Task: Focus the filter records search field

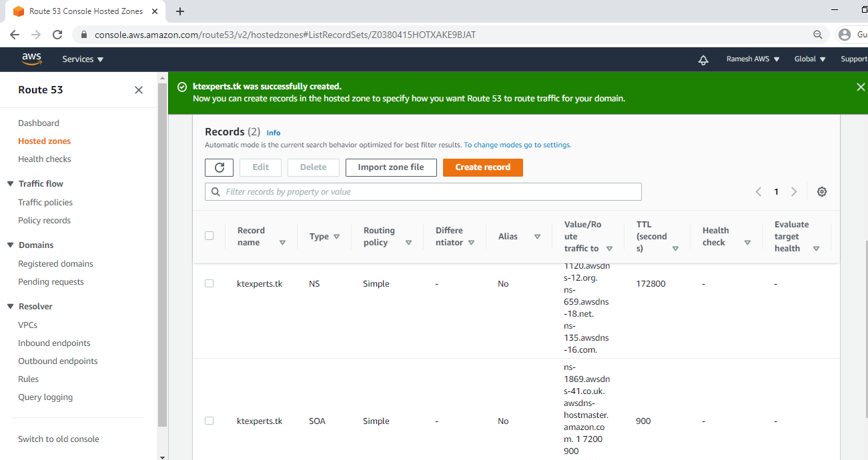Action: coord(423,192)
